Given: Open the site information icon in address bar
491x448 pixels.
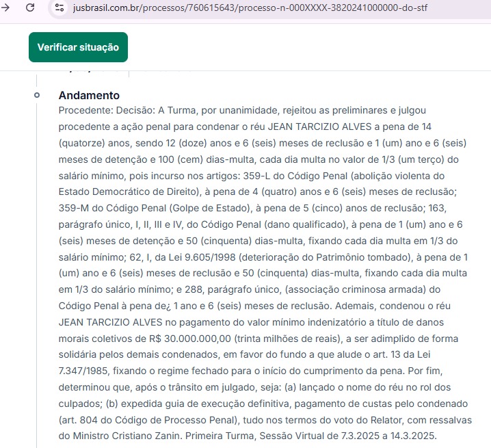Looking at the screenshot, I should (59, 8).
